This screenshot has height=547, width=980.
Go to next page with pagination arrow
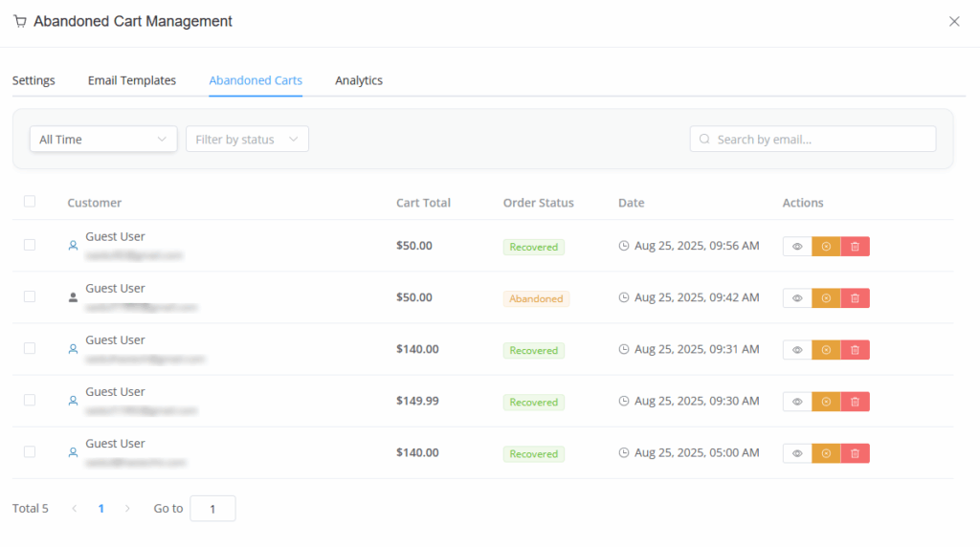coord(127,509)
